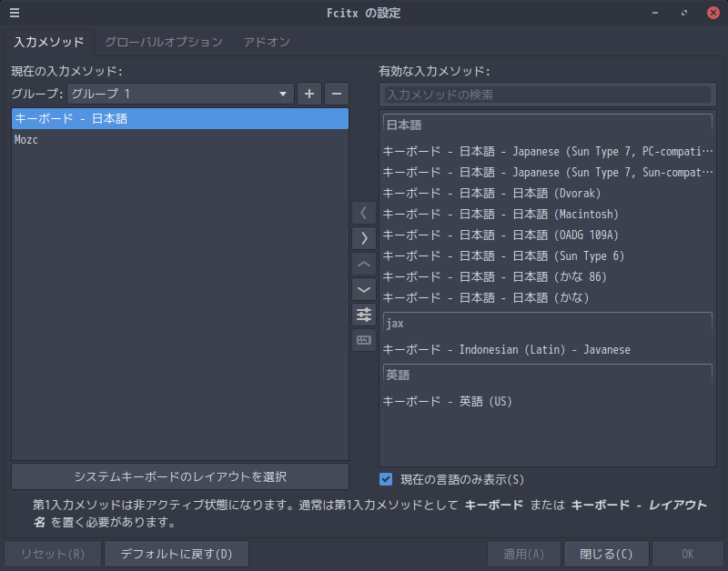
Task: Move selected input method down
Action: click(x=364, y=289)
